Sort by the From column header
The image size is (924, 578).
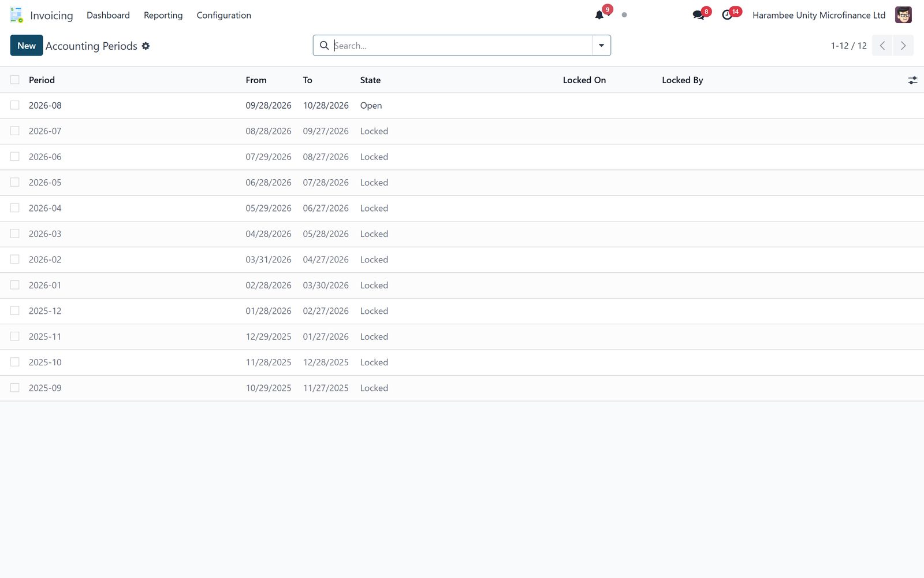256,80
